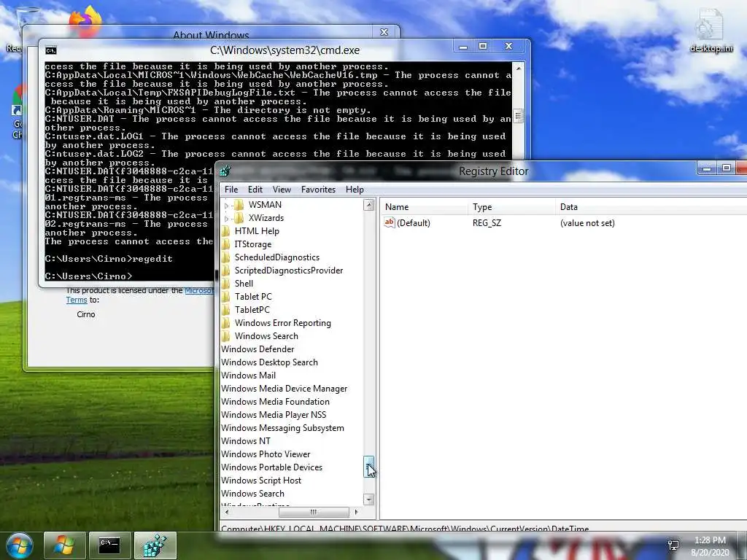Image resolution: width=747 pixels, height=560 pixels.
Task: Select the (Default) value name
Action: click(x=413, y=223)
